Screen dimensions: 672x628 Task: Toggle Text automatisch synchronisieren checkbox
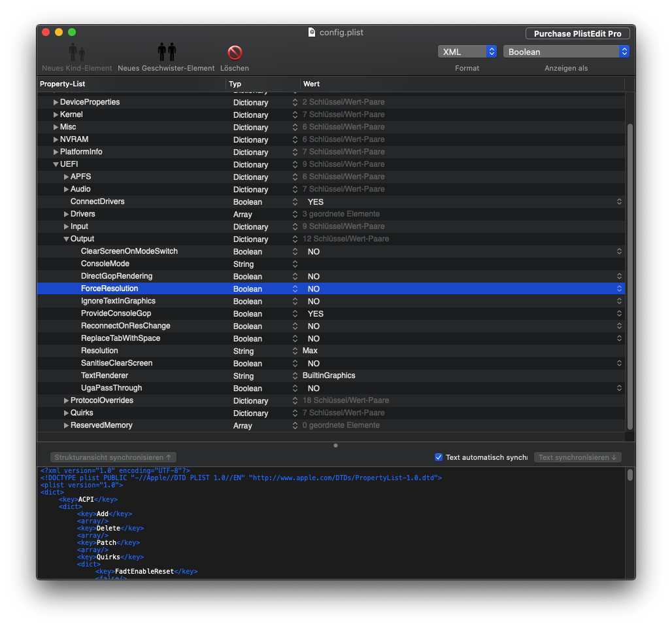(x=439, y=457)
